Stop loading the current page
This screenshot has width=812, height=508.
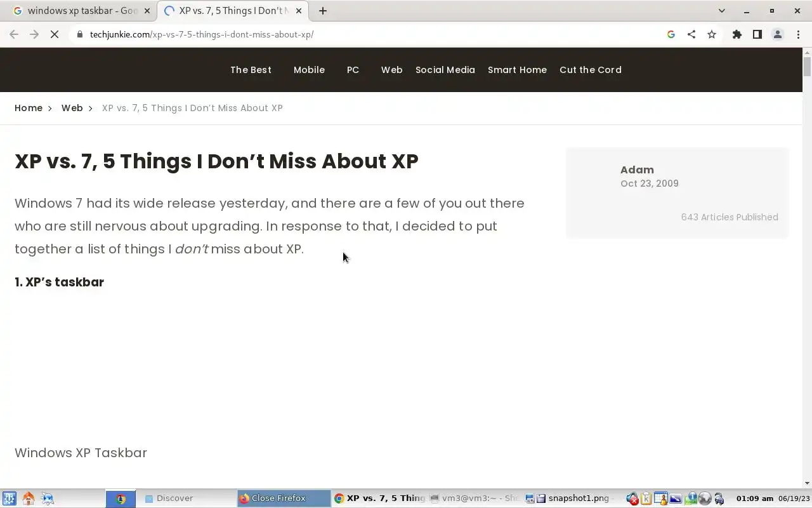click(55, 34)
